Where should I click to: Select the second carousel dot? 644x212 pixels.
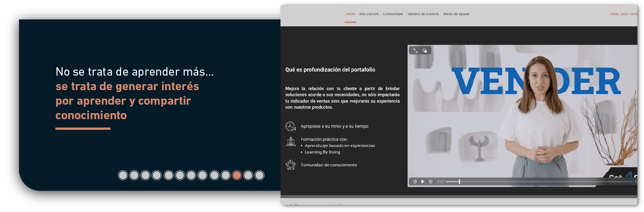pos(134,175)
